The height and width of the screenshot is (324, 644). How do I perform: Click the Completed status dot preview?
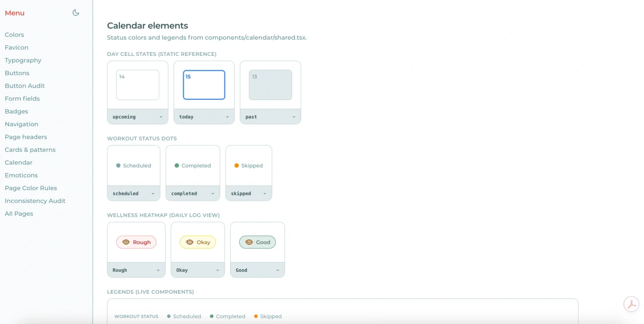tap(193, 166)
